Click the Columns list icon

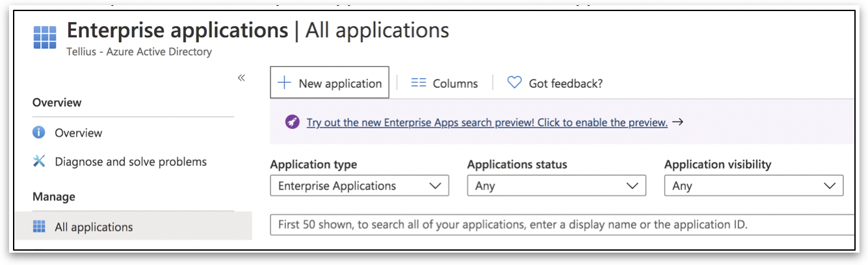coord(418,83)
